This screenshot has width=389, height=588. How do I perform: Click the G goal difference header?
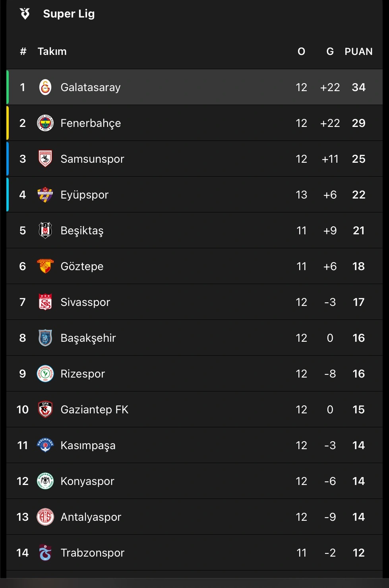(x=330, y=51)
